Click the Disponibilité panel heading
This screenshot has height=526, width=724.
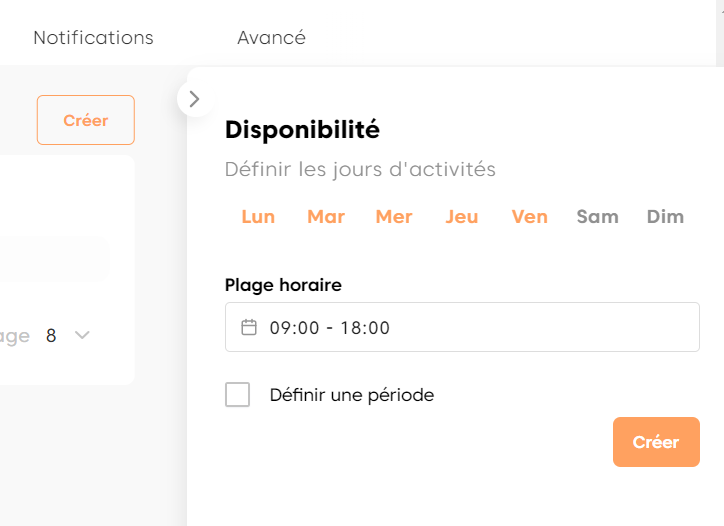302,129
